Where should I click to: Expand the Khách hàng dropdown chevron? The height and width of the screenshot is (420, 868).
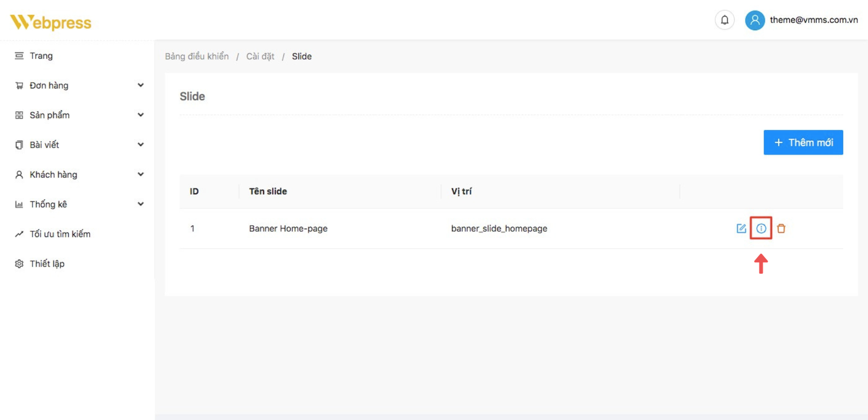point(141,174)
